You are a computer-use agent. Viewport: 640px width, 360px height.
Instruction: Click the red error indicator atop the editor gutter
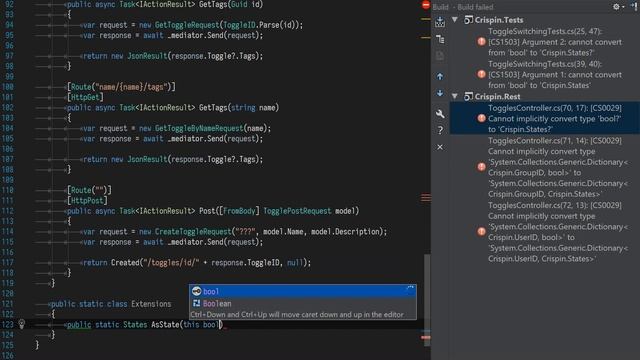426,5
